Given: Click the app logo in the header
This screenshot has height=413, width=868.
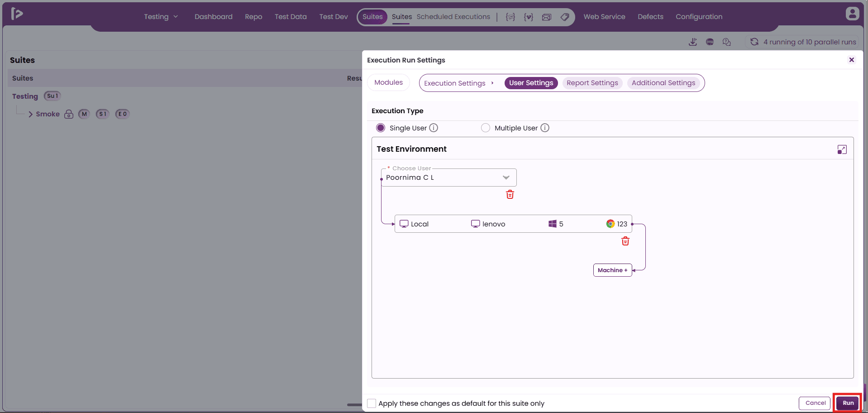Looking at the screenshot, I should (17, 14).
